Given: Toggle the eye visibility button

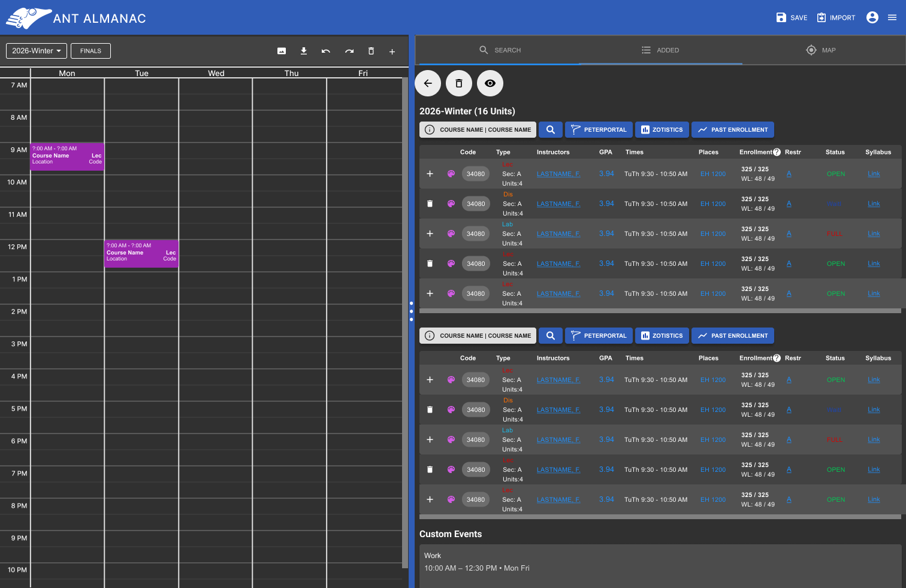Looking at the screenshot, I should click(490, 83).
